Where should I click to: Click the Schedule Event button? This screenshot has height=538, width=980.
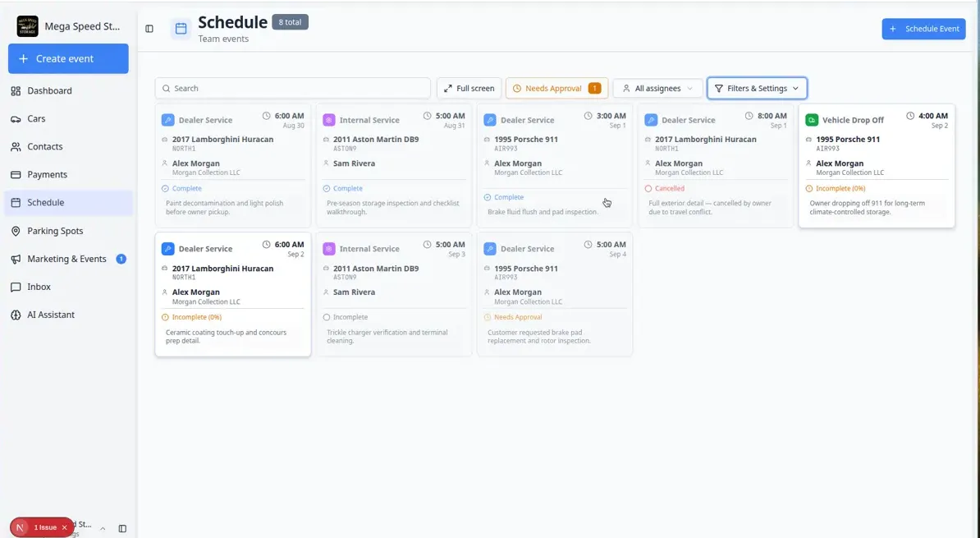click(923, 29)
